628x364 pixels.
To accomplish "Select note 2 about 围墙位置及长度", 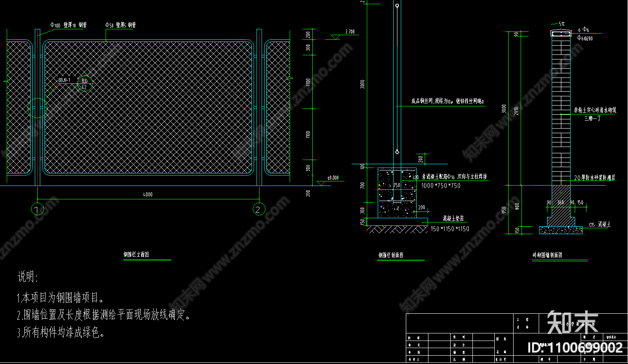I will click(x=104, y=315).
